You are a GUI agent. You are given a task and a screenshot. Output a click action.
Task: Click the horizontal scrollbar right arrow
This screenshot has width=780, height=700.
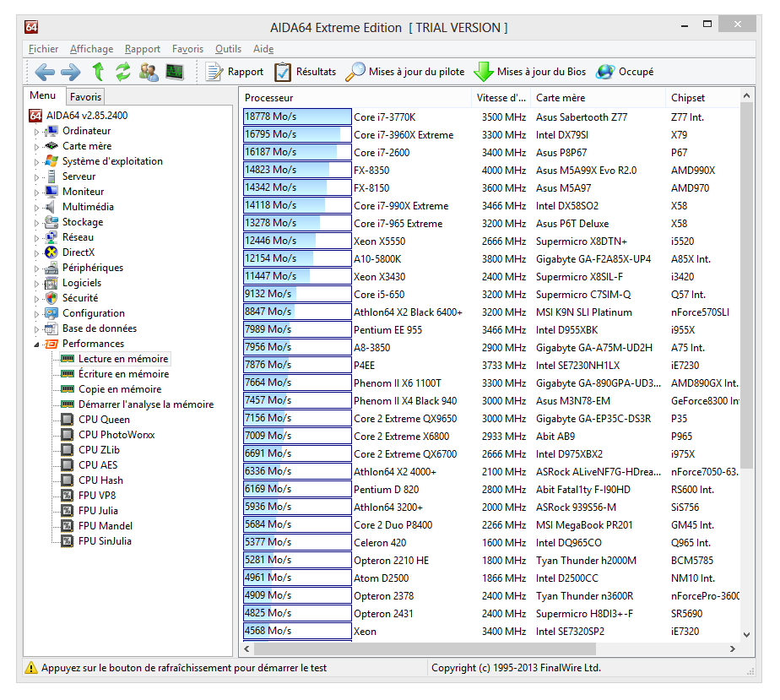point(732,648)
